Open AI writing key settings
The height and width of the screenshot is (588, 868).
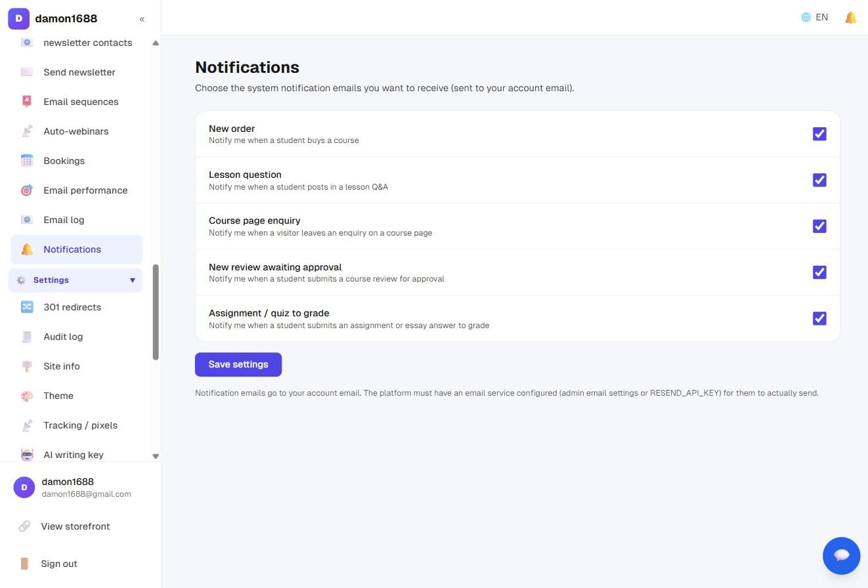pyautogui.click(x=76, y=455)
